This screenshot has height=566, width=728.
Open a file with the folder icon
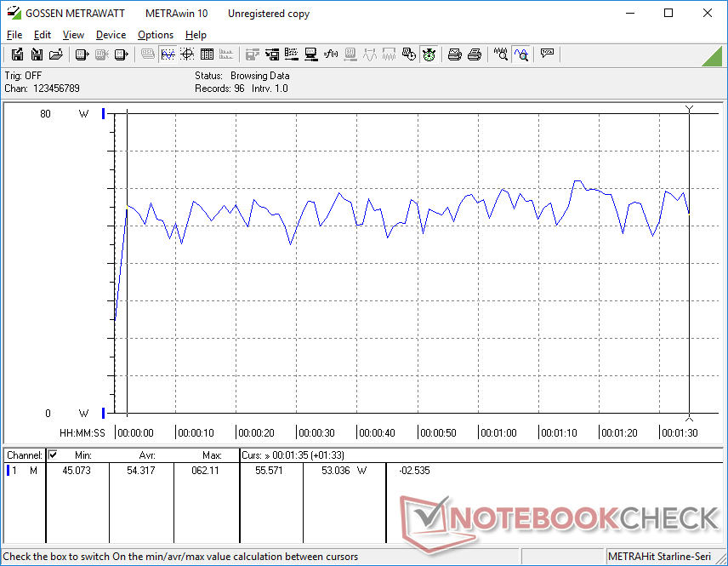pyautogui.click(x=56, y=54)
